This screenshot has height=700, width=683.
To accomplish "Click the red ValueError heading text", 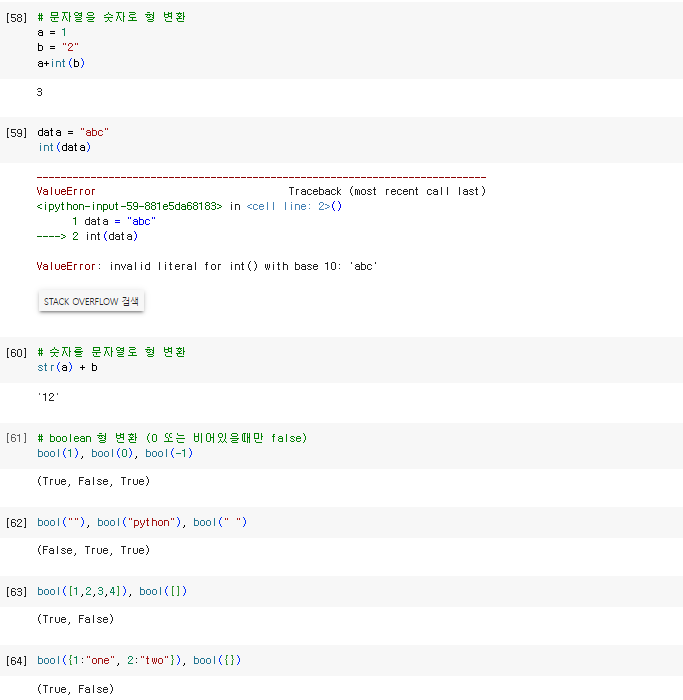I will click(66, 192).
